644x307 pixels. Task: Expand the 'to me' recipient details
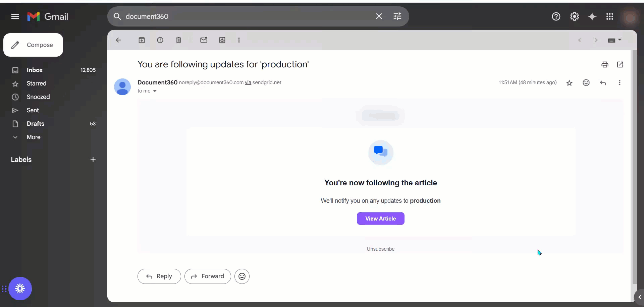pyautogui.click(x=155, y=91)
